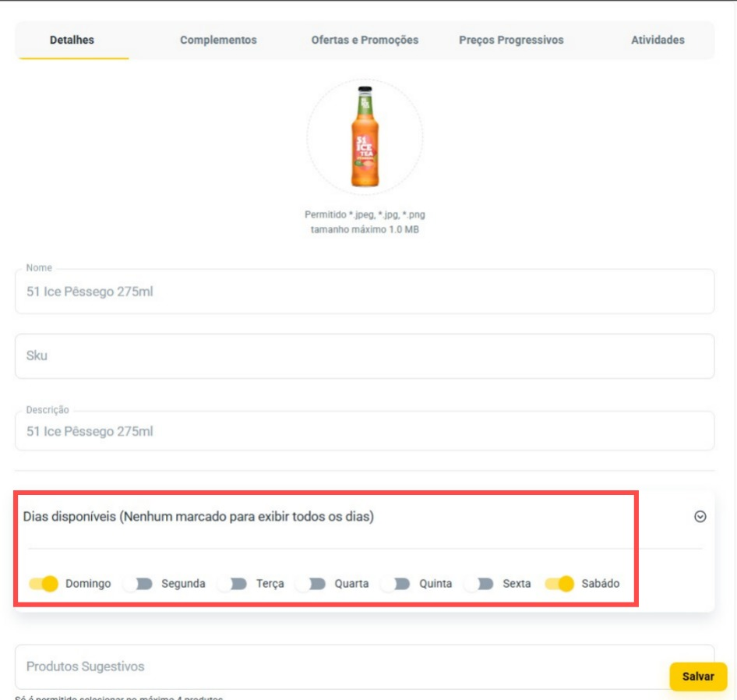Turn on the Quarta toggle
The image size is (737, 700).
pos(312,583)
